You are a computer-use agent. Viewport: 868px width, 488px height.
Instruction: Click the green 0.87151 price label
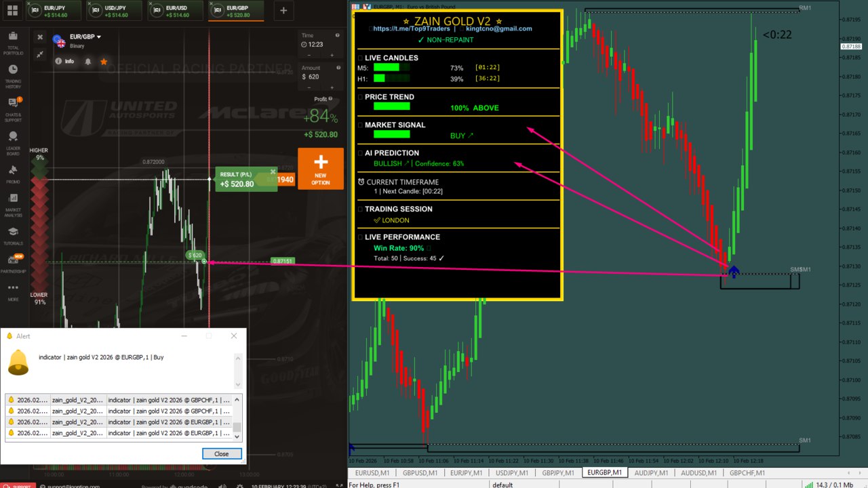[282, 261]
